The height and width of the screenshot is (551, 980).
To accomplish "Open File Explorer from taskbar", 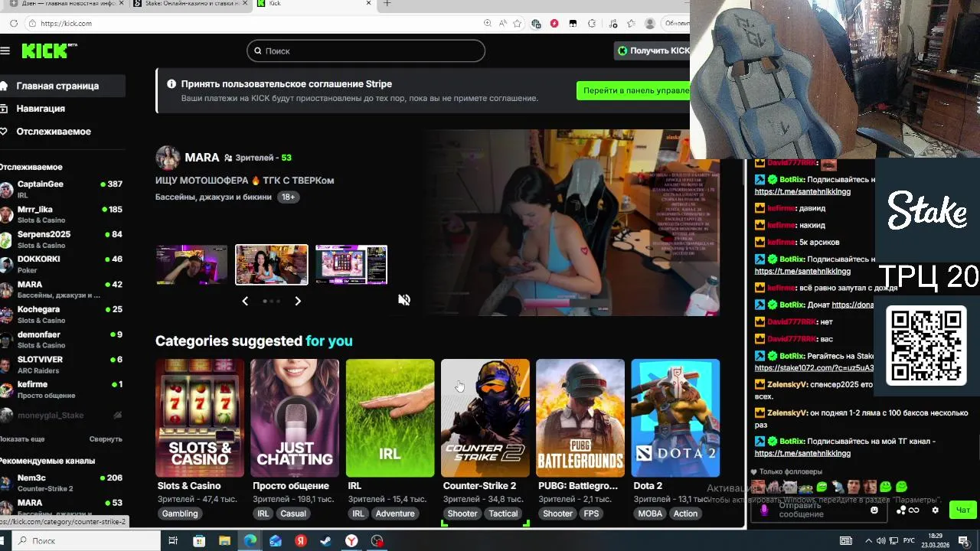I will [224, 541].
